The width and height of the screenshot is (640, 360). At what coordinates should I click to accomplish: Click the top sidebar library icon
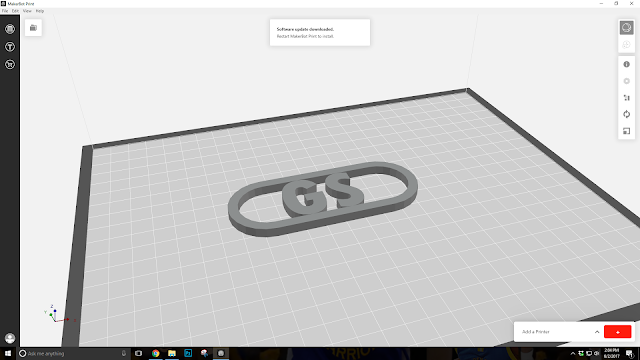coord(10,29)
